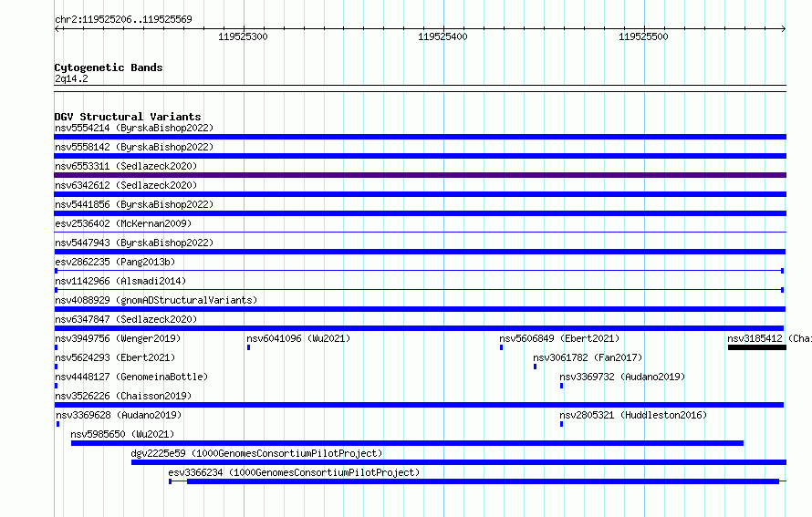Open nsv2805321 (Huddleston2016) label
Screen dimensions: 812x517
(633, 415)
